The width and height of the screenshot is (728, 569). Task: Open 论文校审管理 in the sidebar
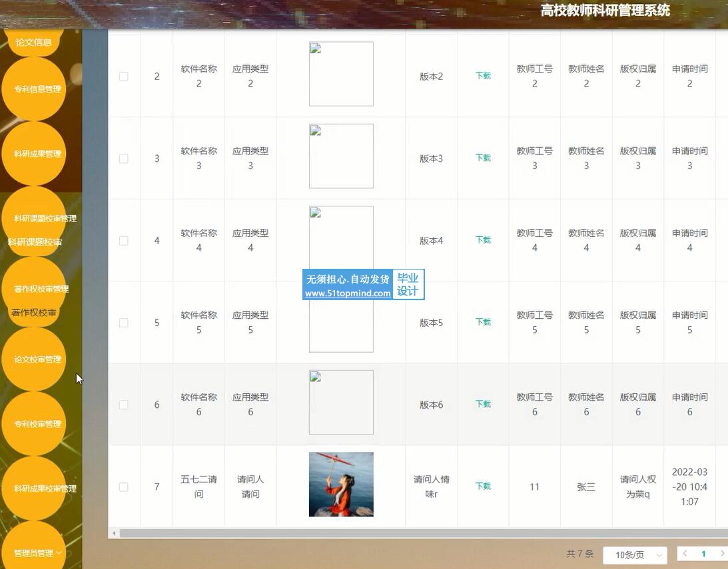click(33, 359)
